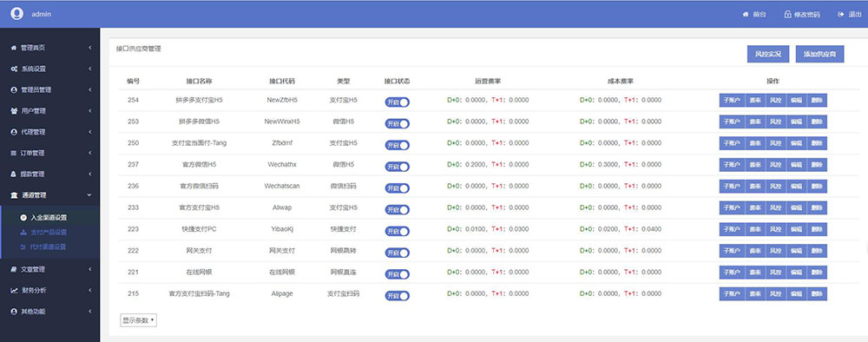The image size is (868, 342).
Task: Toggle the status switch for 官方微信H5
Action: (398, 167)
